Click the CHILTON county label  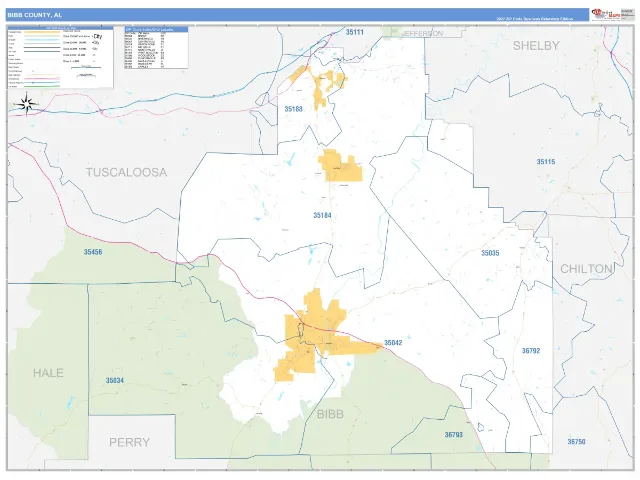587,269
